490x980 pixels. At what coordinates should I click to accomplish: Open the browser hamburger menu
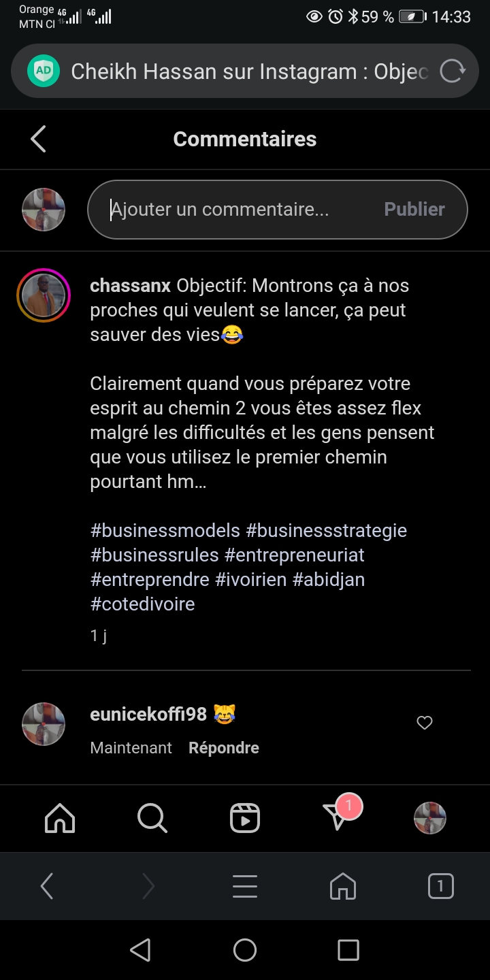click(245, 886)
